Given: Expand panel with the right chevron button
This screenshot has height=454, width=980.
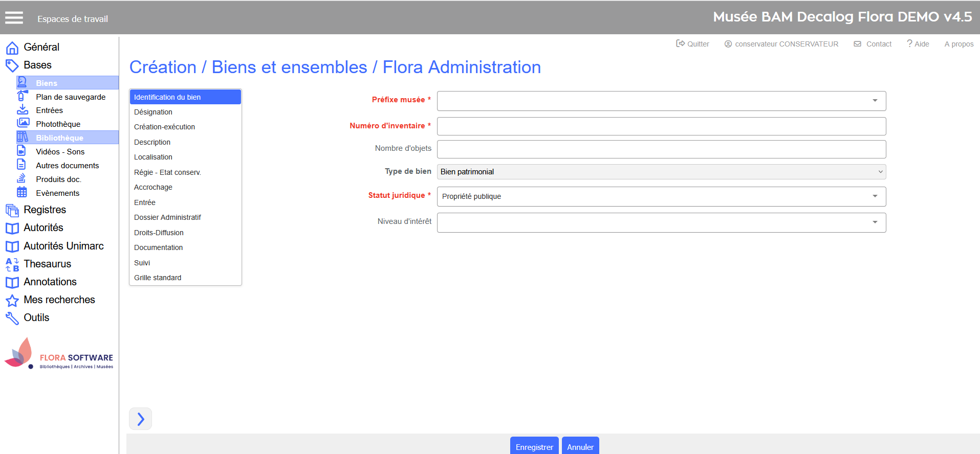Looking at the screenshot, I should tap(141, 419).
